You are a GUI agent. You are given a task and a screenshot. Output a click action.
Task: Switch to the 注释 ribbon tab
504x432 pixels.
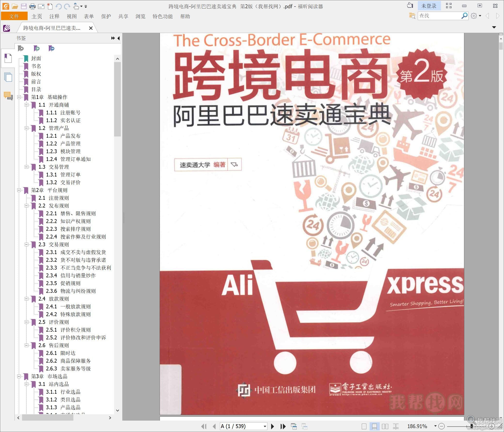(54, 16)
